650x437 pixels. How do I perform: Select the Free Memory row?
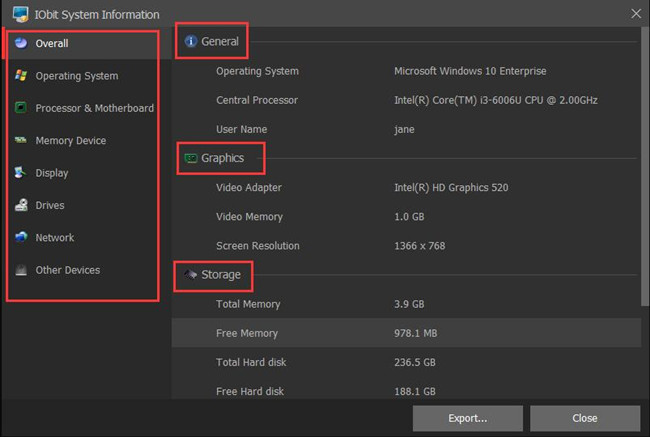(x=406, y=333)
